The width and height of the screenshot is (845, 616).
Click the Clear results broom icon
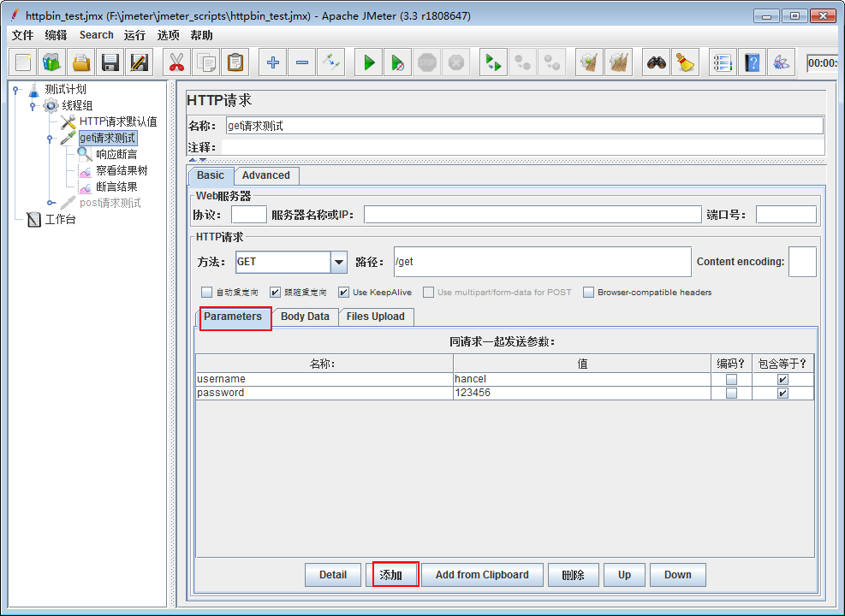pos(590,62)
